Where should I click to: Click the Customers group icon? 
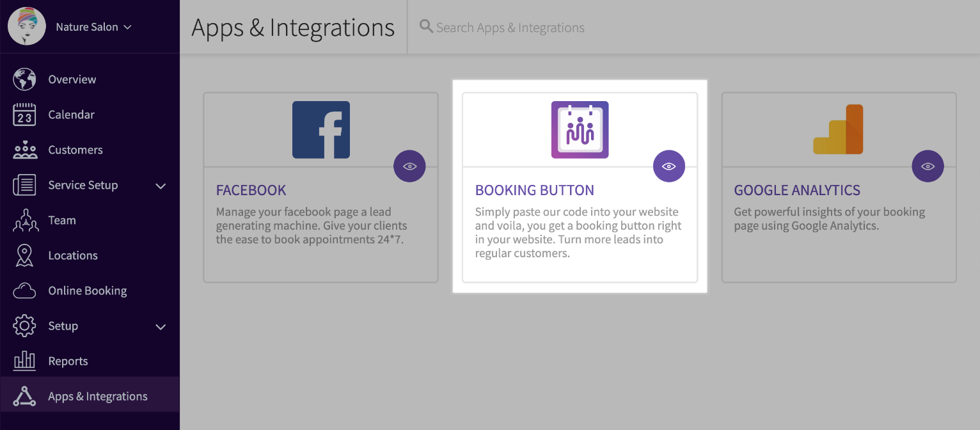pyautogui.click(x=24, y=150)
